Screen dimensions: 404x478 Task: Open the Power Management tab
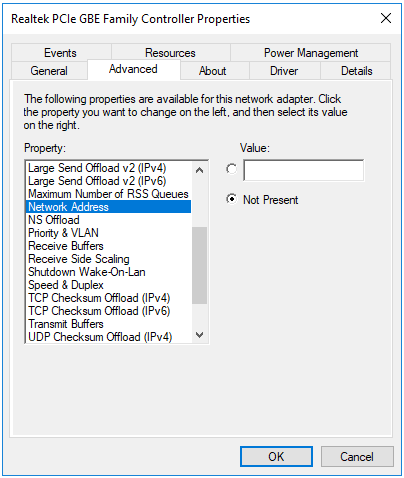310,53
